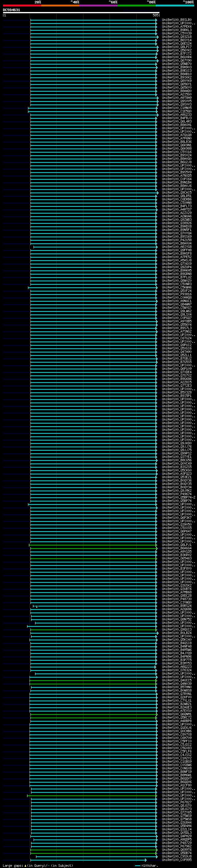
Task: Open hit UniRef100_C5KWH6
Action: click(x=176, y=287)
